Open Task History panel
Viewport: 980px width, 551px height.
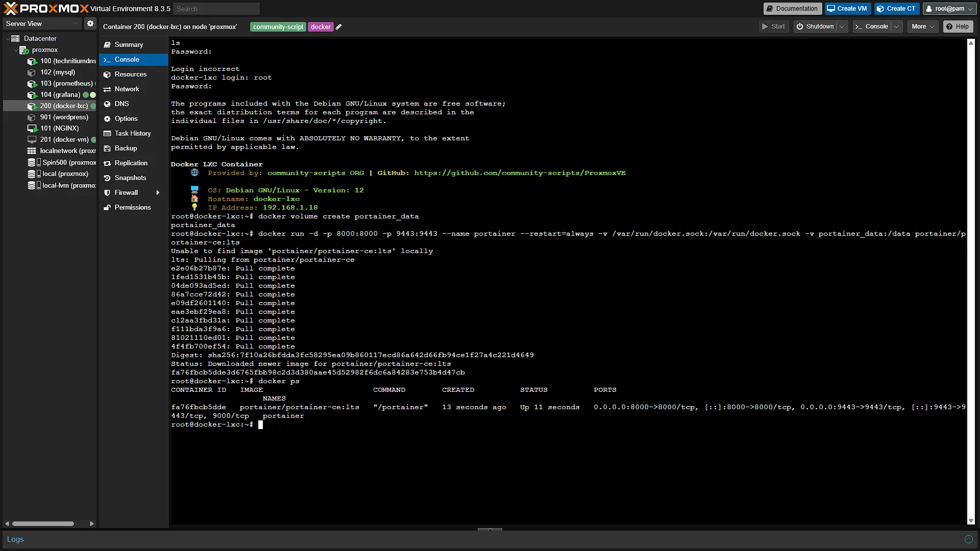click(x=133, y=134)
